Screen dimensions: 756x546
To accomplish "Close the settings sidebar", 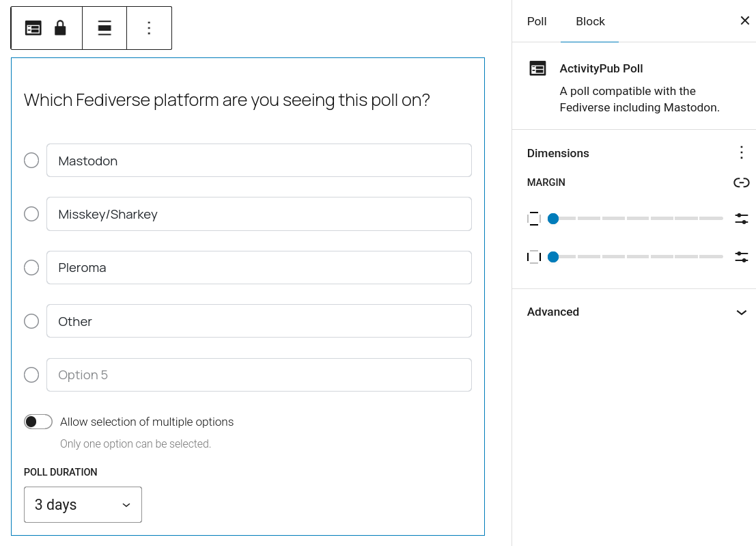I will (744, 21).
